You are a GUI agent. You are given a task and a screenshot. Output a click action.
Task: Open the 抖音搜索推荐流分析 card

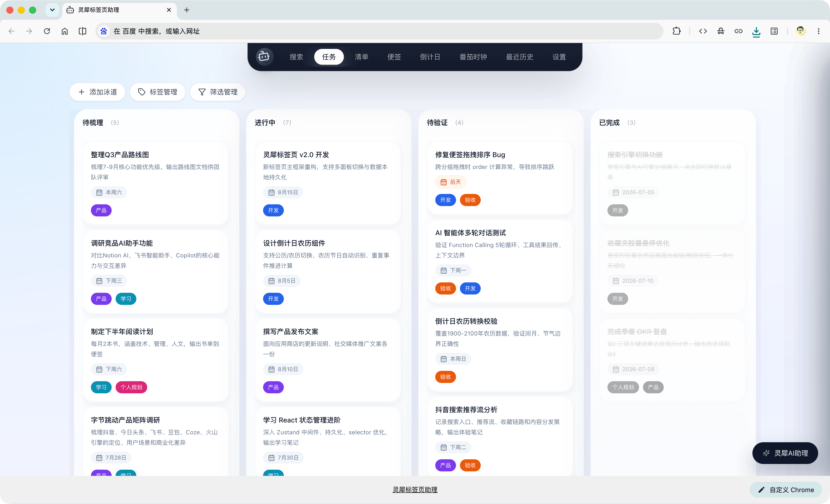[500, 436]
